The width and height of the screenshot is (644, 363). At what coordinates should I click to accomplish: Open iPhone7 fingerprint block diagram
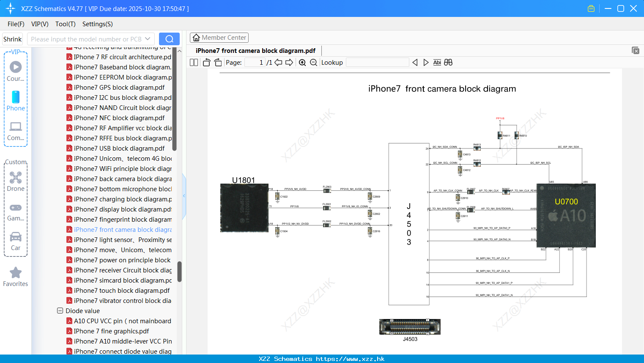click(119, 220)
